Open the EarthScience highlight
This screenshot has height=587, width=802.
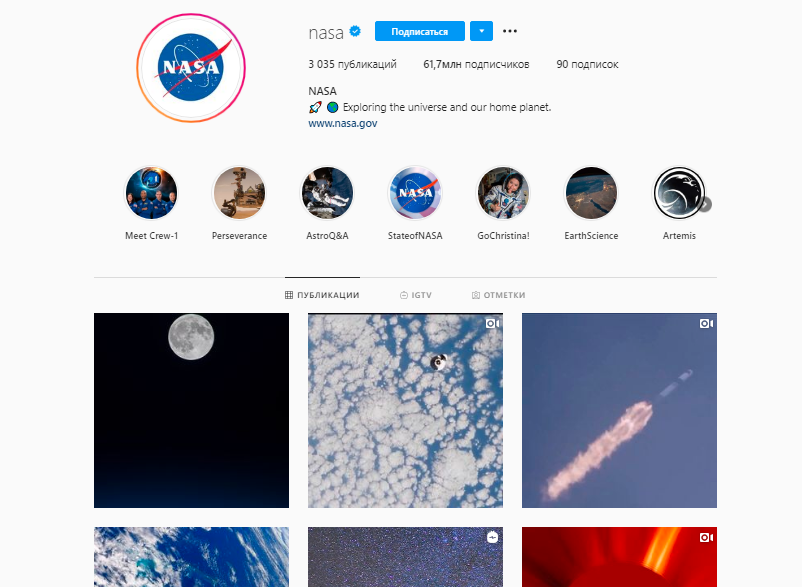(591, 194)
